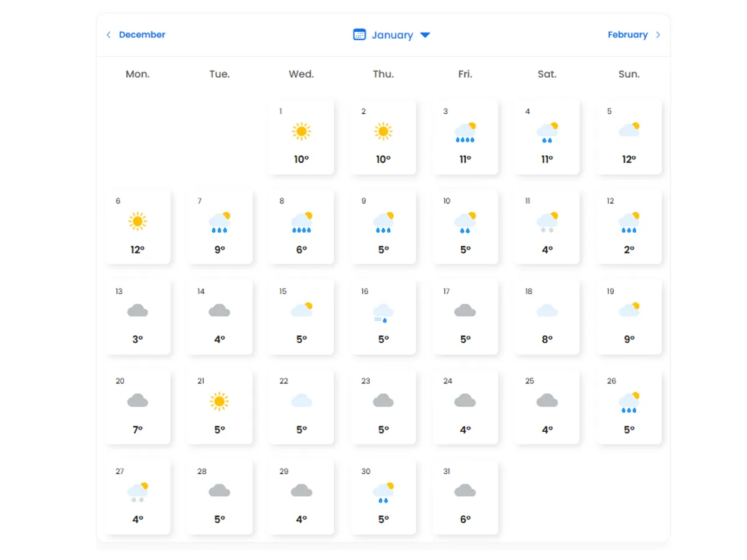
Task: Click the January month title text
Action: click(392, 35)
